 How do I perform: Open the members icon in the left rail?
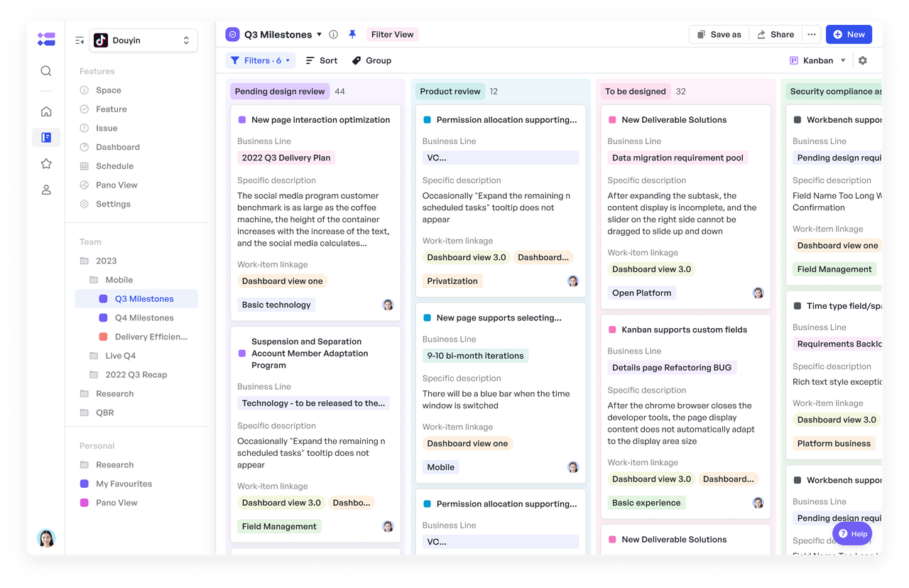click(45, 189)
